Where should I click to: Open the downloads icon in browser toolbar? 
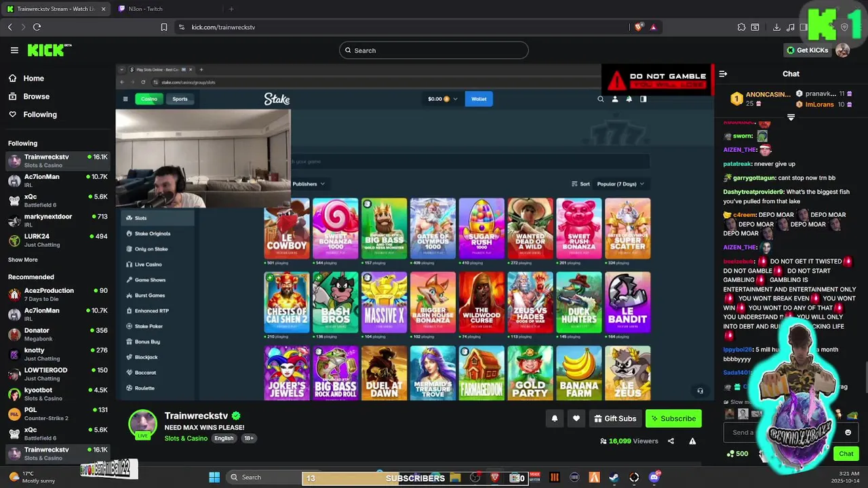click(776, 27)
